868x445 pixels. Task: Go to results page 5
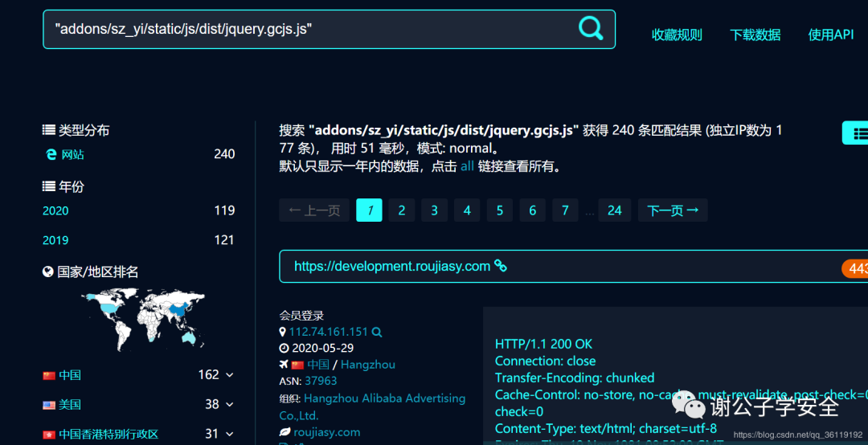coord(500,210)
